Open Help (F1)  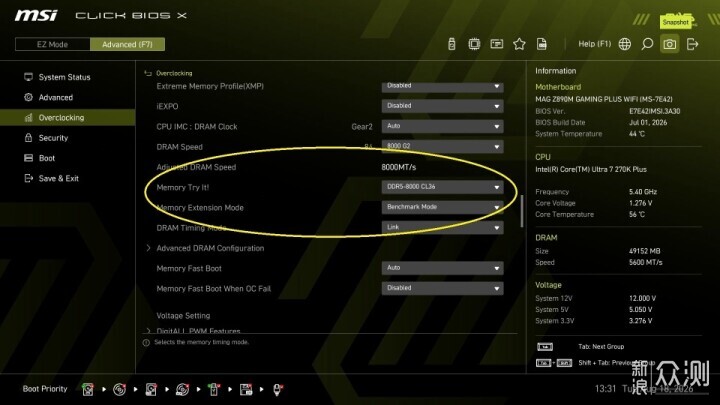595,44
